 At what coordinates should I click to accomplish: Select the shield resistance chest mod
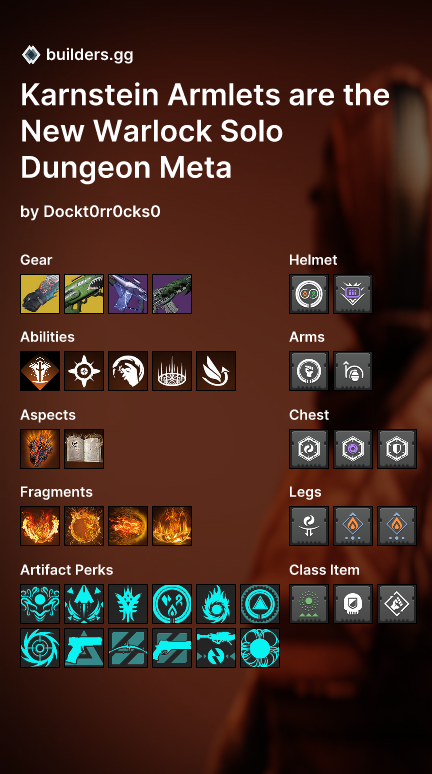[x=397, y=449]
